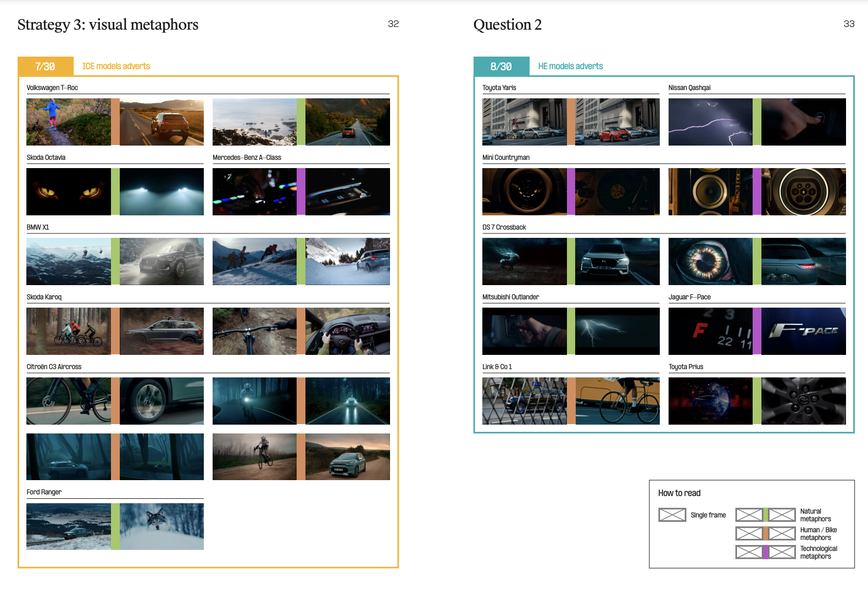The width and height of the screenshot is (868, 590).
Task: Click the Question 2 heading
Action: pos(507,25)
